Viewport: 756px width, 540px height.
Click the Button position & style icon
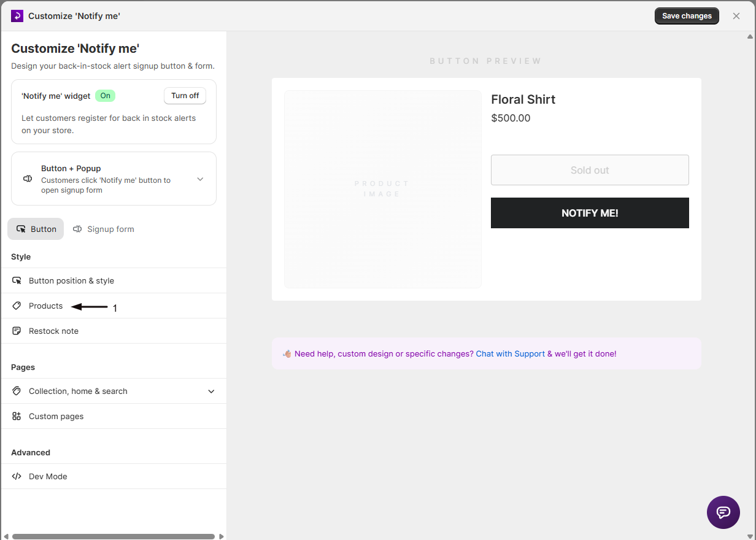[17, 280]
